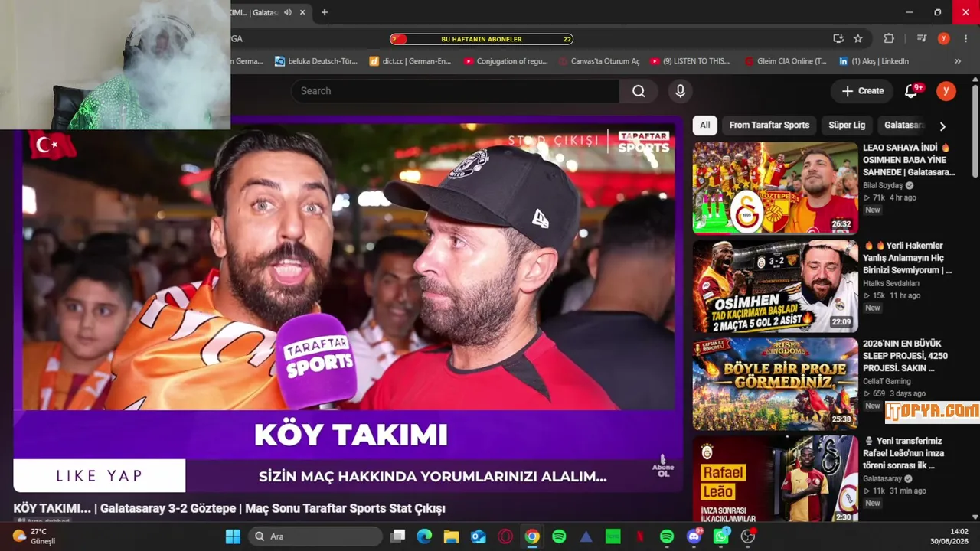Open the Rise of Kingdoms video thumbnail
This screenshot has height=551, width=980.
tap(776, 384)
